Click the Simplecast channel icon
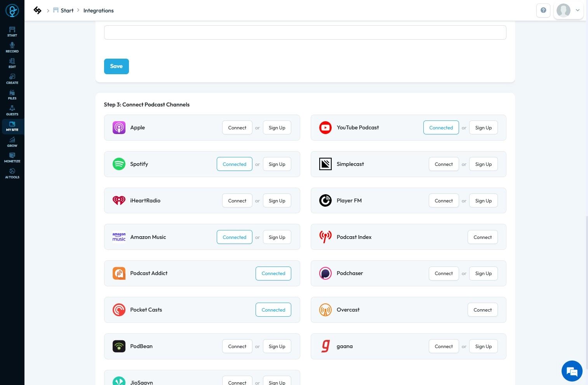The height and width of the screenshot is (385, 588). coord(325,164)
